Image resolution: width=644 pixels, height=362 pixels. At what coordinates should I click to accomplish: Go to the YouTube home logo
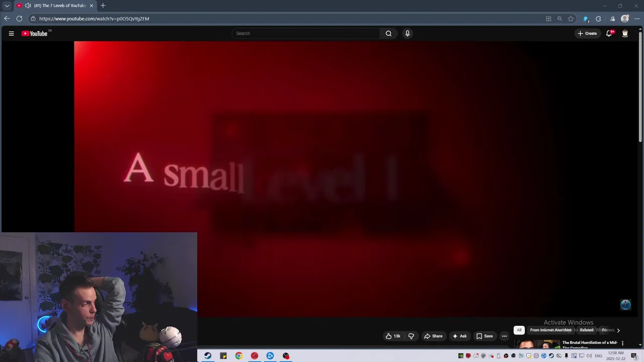[34, 34]
